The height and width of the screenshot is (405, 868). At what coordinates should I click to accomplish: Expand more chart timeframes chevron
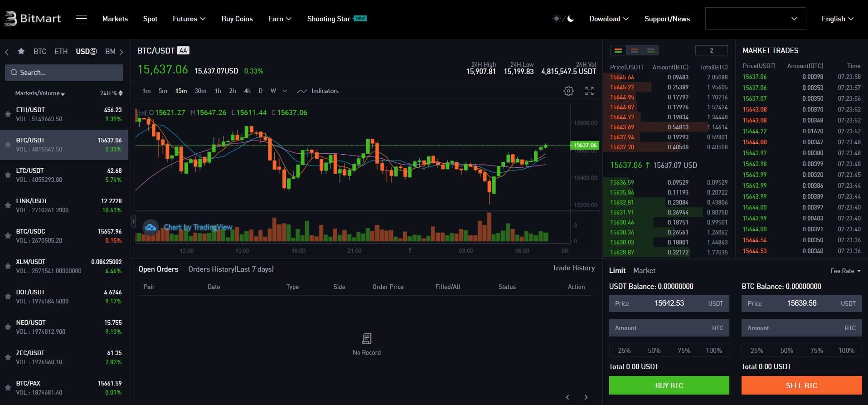tap(285, 91)
